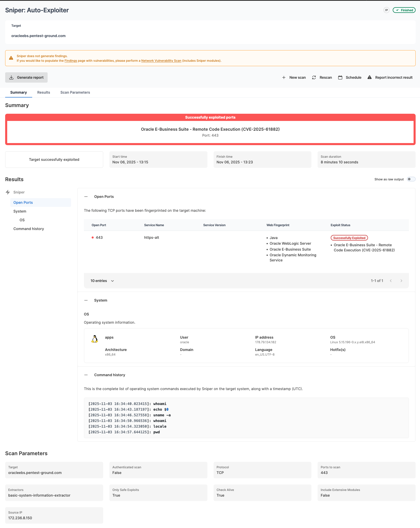Switch to the Results tab
Screen dimensions: 420x528
pos(43,92)
